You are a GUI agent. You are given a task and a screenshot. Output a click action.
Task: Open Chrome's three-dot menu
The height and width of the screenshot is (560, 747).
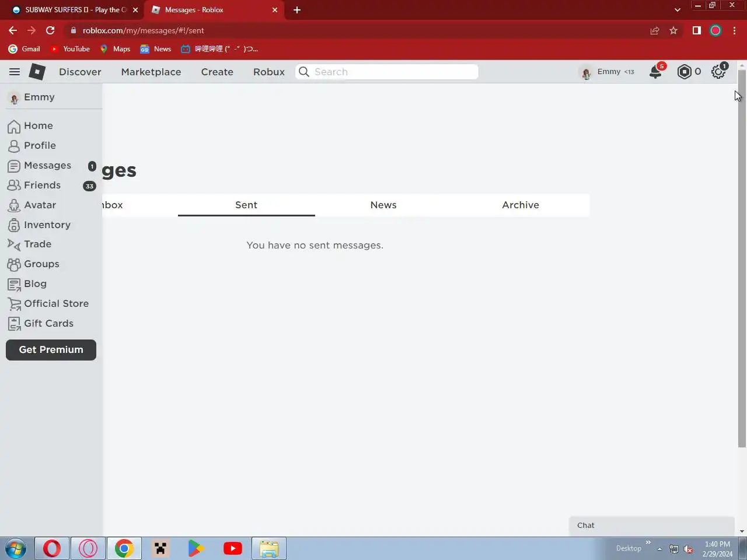[734, 30]
